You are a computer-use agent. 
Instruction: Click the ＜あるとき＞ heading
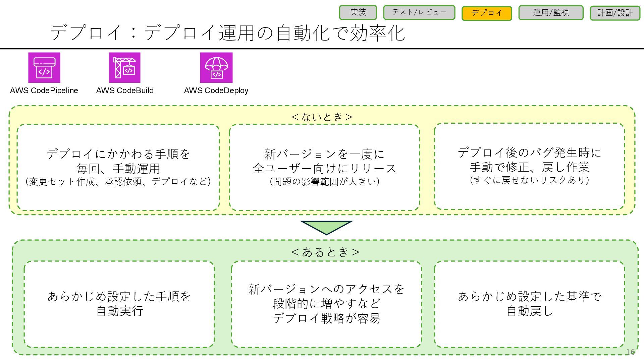[325, 252]
